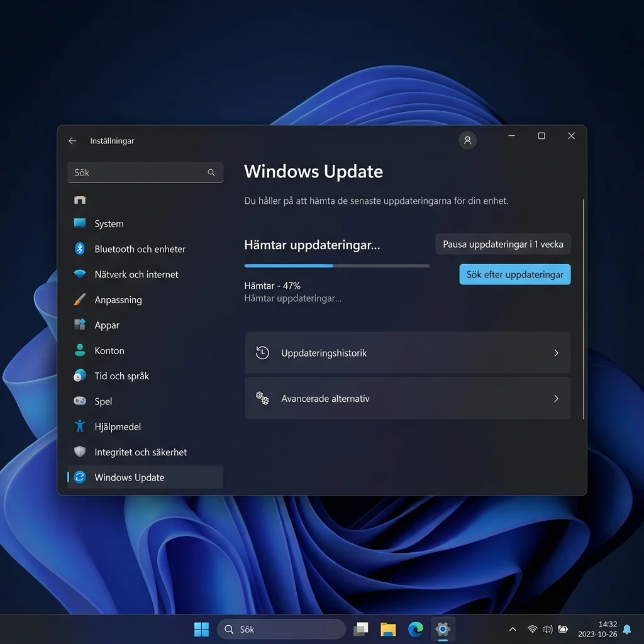Click the settings Sök input field

click(145, 172)
